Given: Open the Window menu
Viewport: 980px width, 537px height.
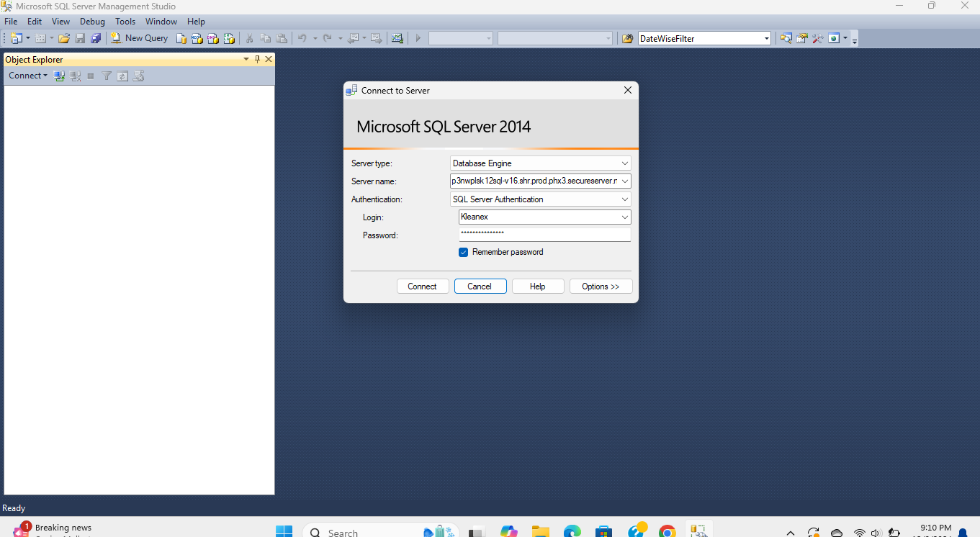Looking at the screenshot, I should coord(161,22).
